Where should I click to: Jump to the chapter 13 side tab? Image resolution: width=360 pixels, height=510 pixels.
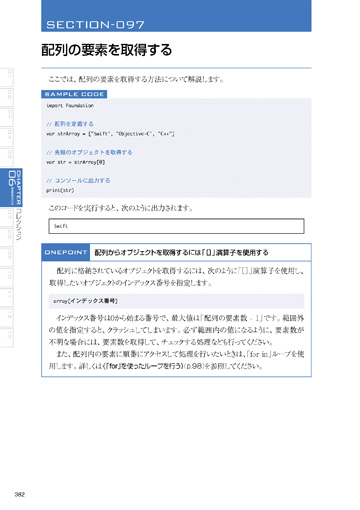coord(7,337)
